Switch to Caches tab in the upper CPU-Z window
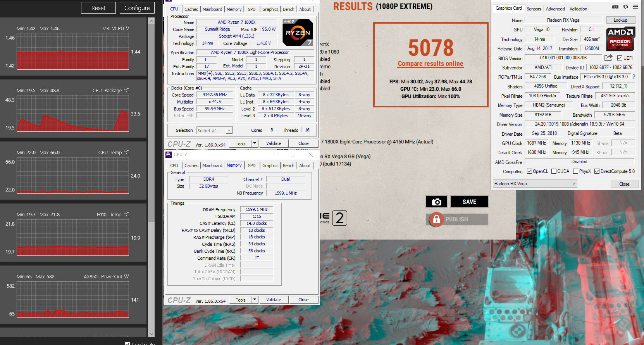Viewport: 644px width, 345px height. pyautogui.click(x=191, y=9)
